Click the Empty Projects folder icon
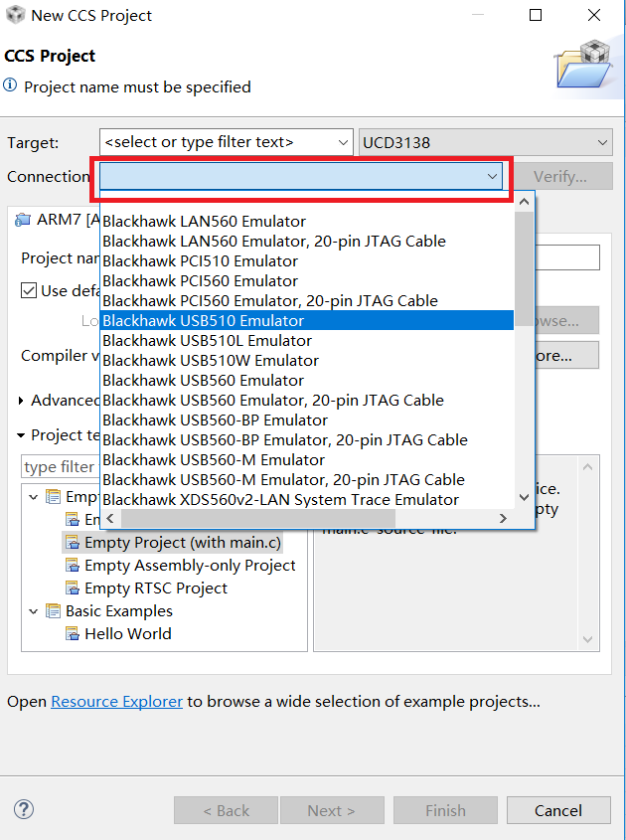Image resolution: width=626 pixels, height=840 pixels. (53, 497)
